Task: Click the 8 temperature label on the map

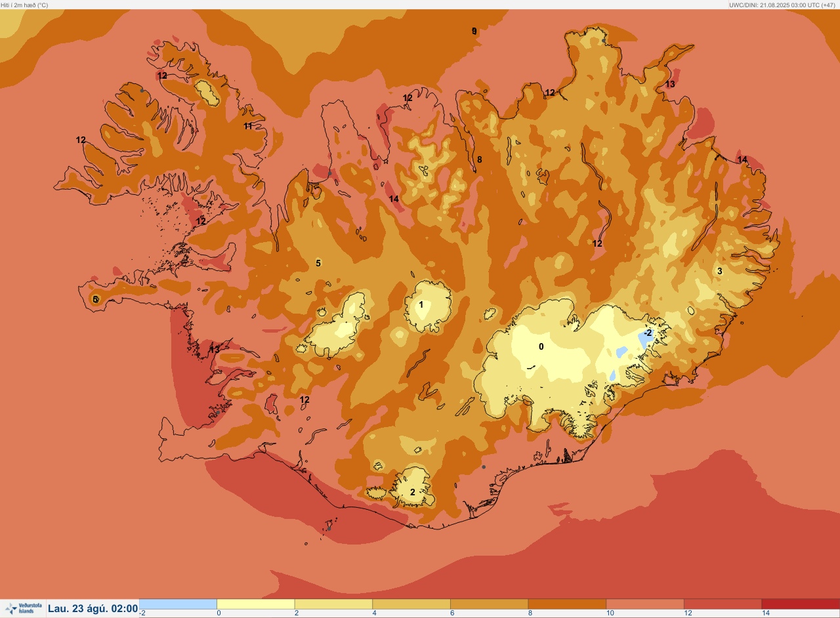Action: [x=480, y=159]
